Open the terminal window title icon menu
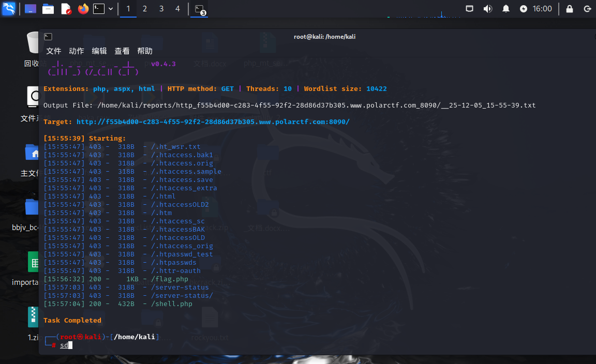Image resolution: width=596 pixels, height=364 pixels. (x=48, y=37)
